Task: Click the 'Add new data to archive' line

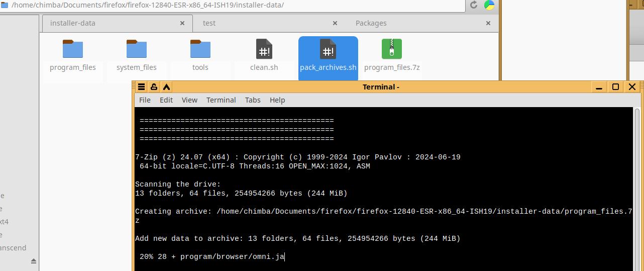Action: click(x=298, y=238)
